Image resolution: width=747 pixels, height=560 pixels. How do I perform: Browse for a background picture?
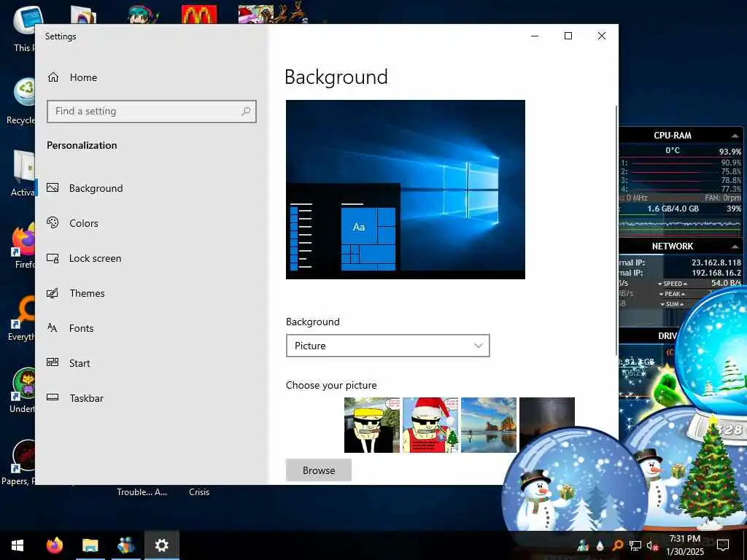click(x=319, y=470)
